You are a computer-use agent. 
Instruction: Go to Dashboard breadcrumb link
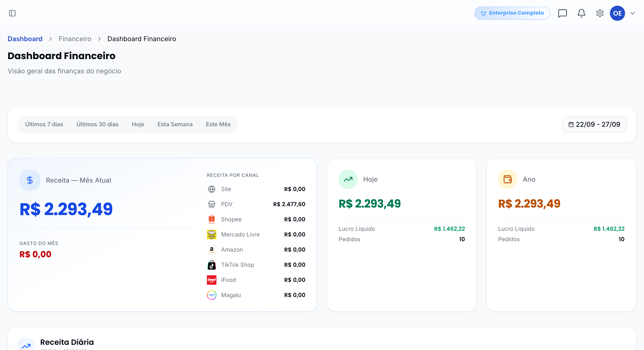coord(25,39)
